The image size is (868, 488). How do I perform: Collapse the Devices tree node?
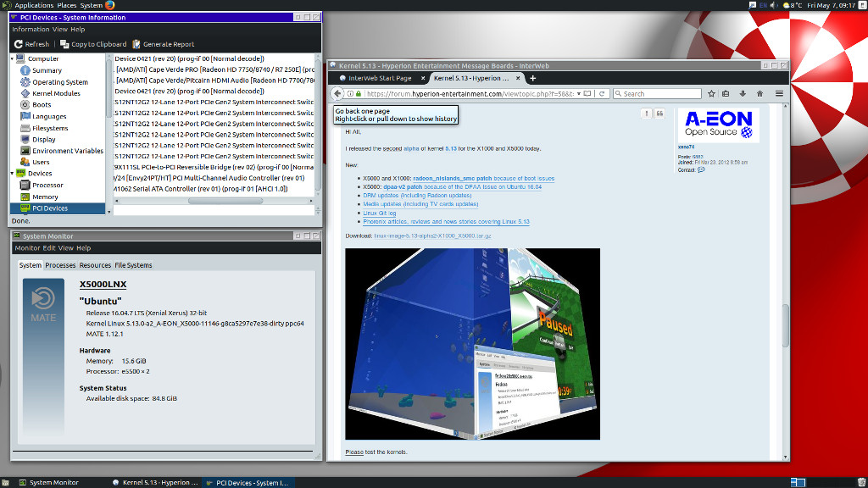[x=13, y=174]
